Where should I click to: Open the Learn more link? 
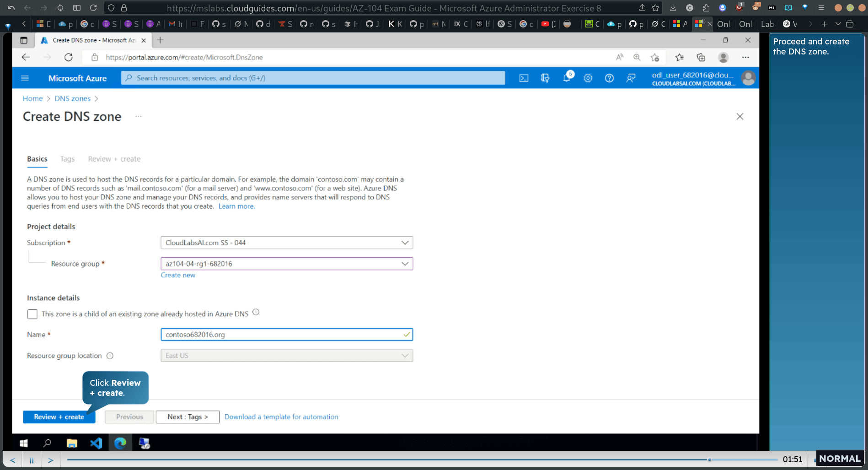click(236, 206)
